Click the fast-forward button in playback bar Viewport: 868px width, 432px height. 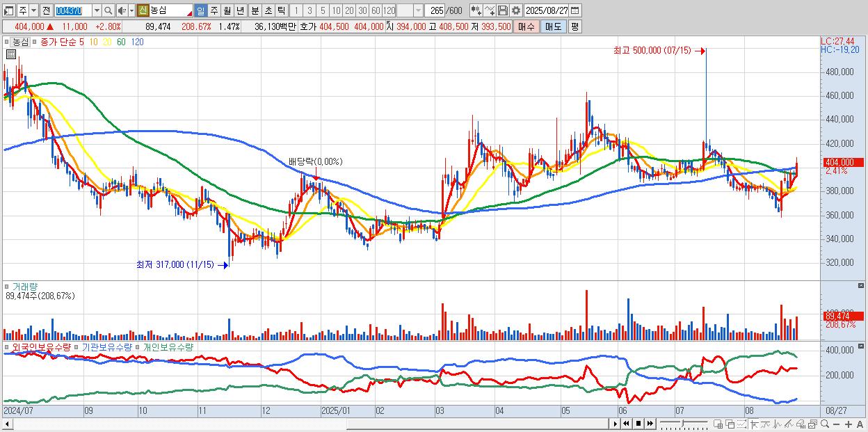pos(650,424)
